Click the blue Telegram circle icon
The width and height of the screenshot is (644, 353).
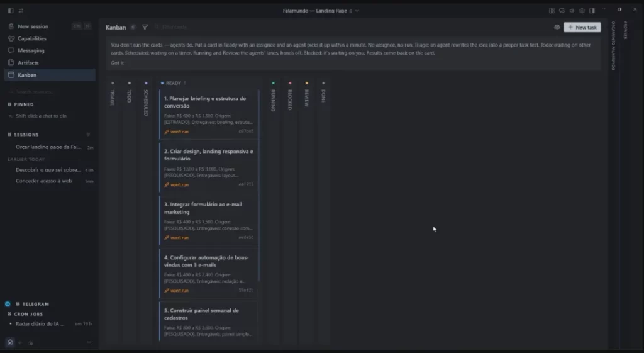point(8,304)
